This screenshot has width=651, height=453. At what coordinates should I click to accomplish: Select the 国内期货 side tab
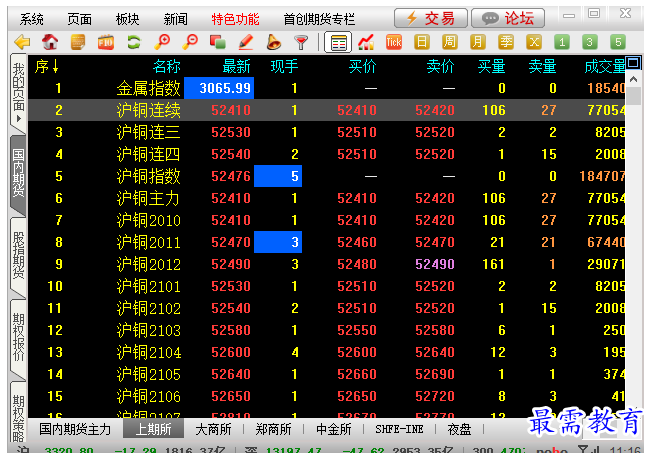pos(18,174)
